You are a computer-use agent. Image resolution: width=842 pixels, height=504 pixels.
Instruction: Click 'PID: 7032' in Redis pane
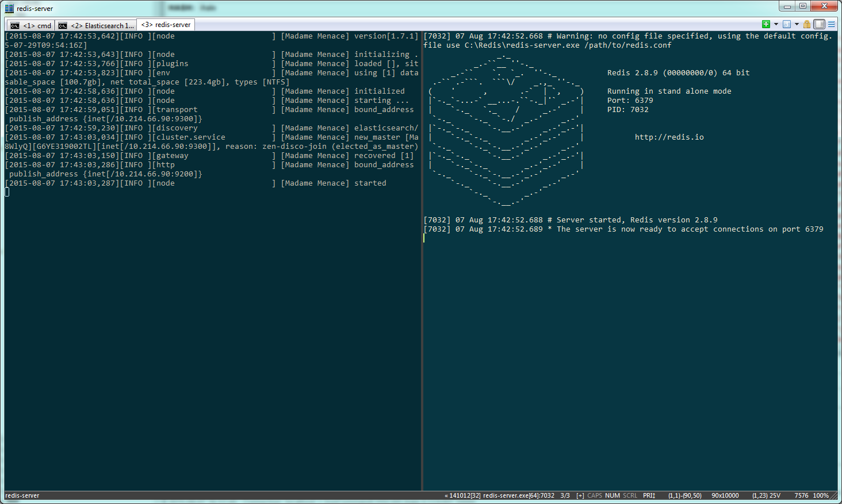(x=628, y=110)
